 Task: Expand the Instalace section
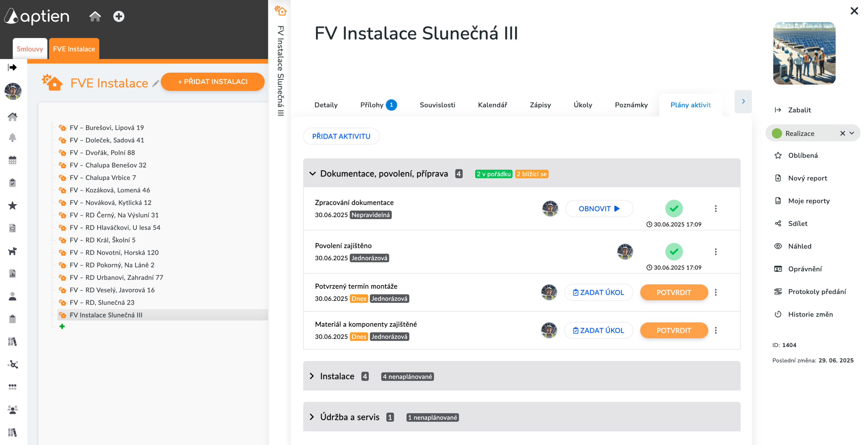312,376
